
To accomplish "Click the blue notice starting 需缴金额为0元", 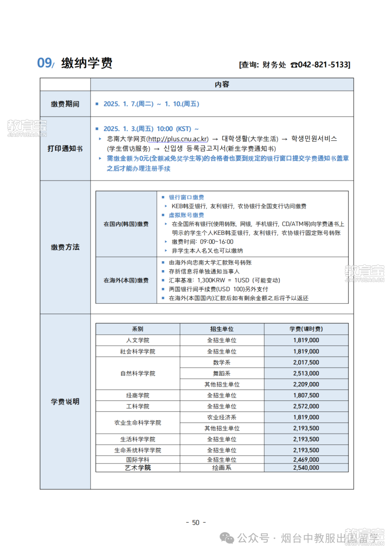I will pos(228,163).
